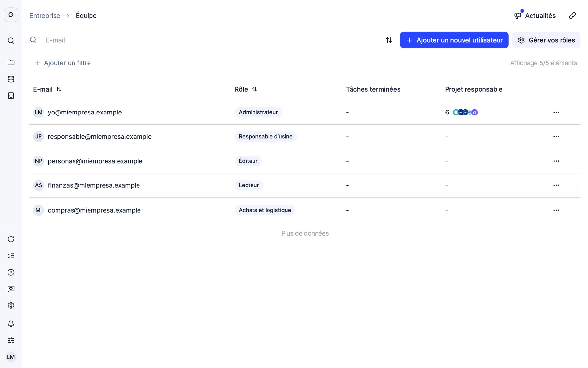Open actions menu for finanzas@miempresa.example
The image size is (588, 368).
tap(556, 185)
